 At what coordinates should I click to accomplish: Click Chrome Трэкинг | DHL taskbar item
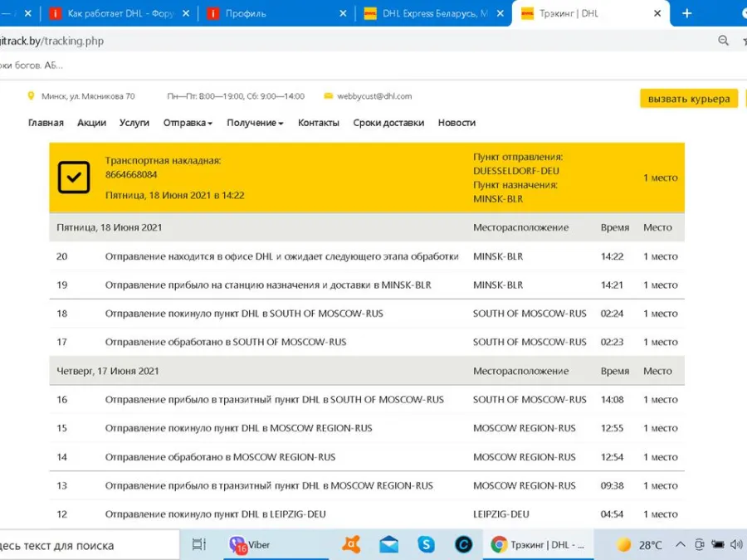coord(538,545)
